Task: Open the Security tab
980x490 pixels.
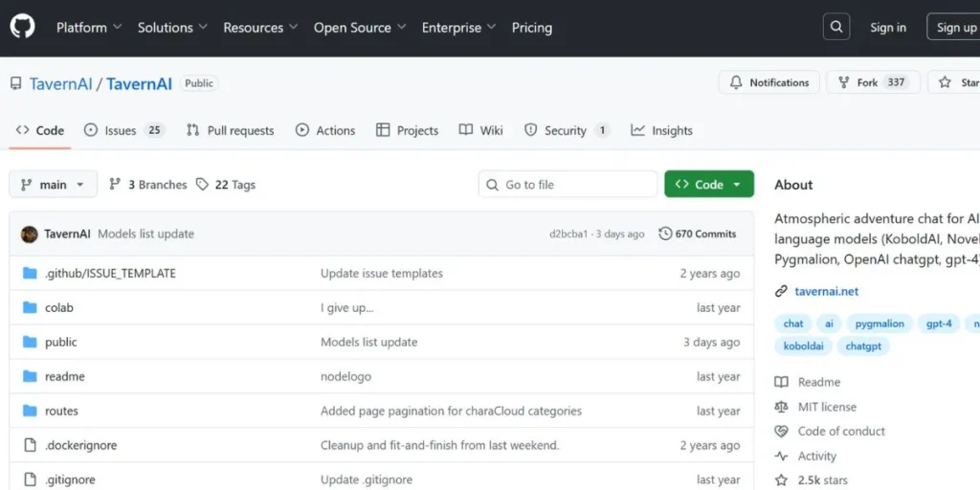Action: point(567,130)
